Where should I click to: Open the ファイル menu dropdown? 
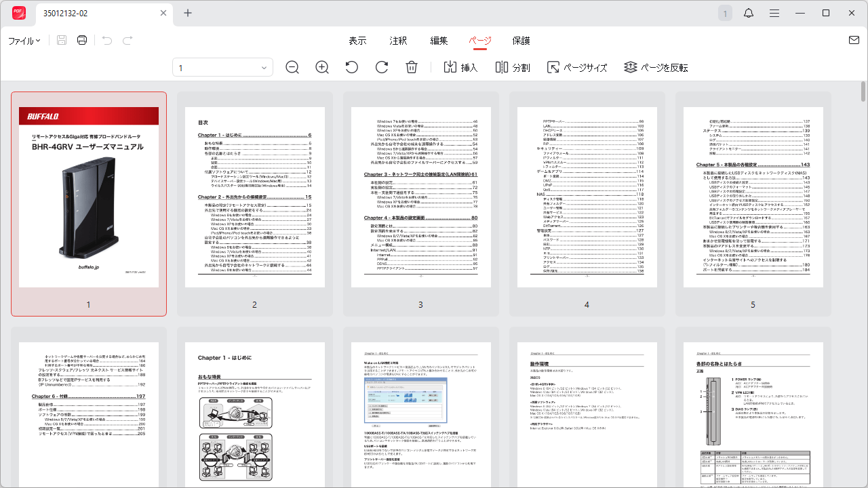24,41
